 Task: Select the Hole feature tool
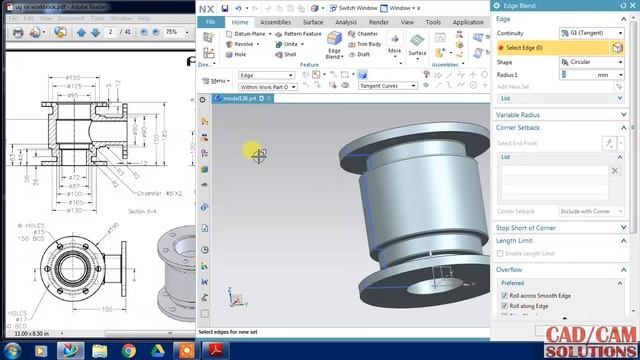click(x=236, y=54)
